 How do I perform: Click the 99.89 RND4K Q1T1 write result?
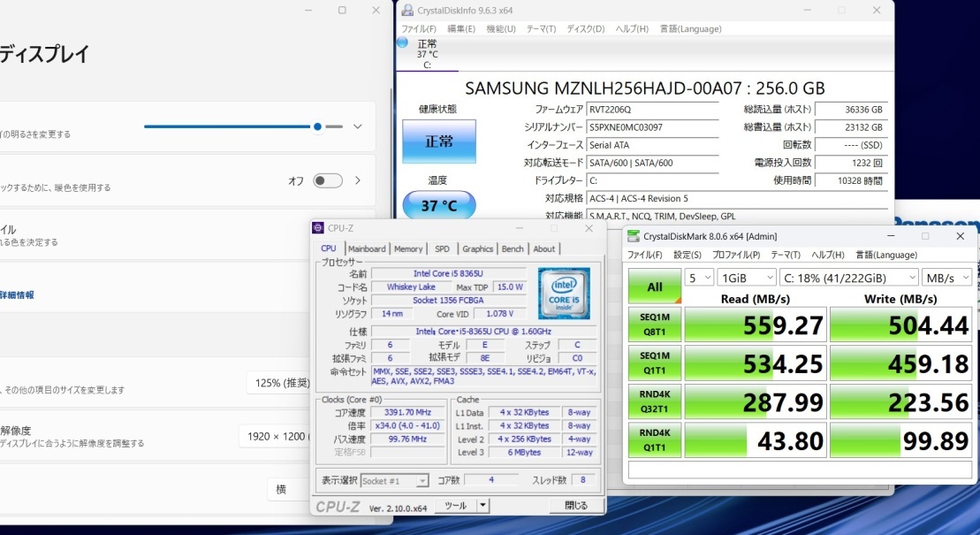point(900,439)
